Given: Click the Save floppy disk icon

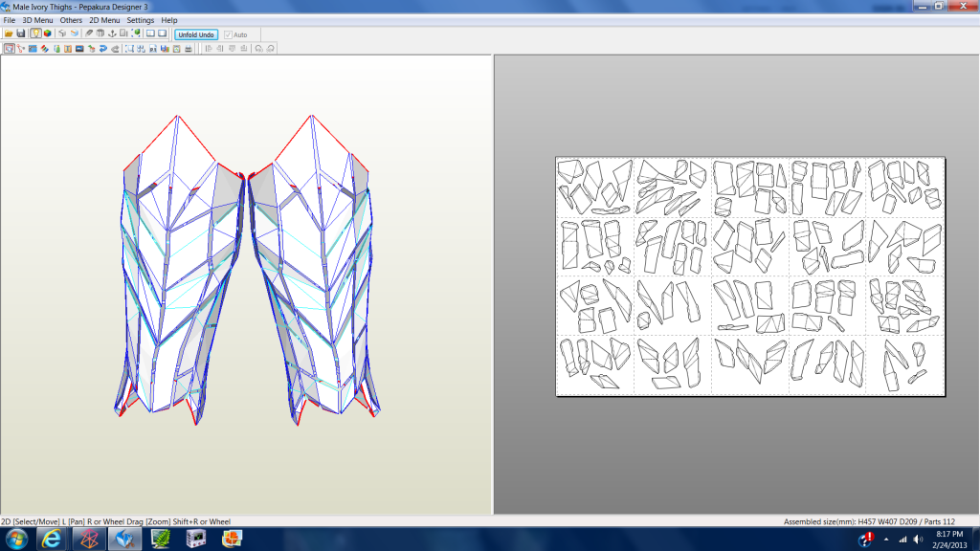Looking at the screenshot, I should pos(21,33).
